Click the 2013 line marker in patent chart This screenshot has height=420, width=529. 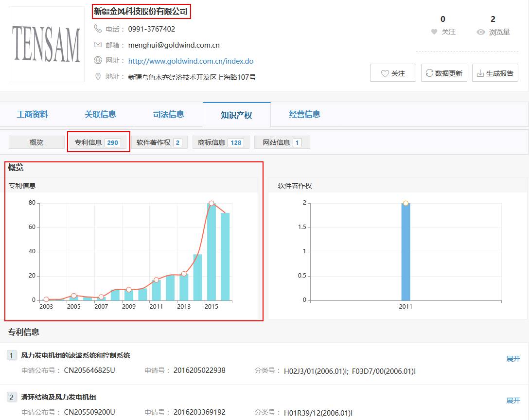coord(184,274)
